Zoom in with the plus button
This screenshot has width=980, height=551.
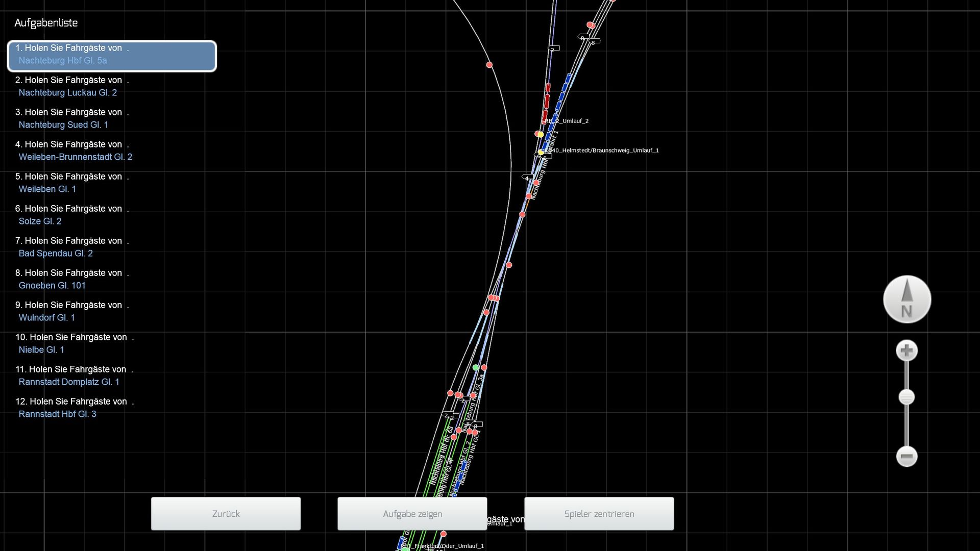tap(906, 351)
